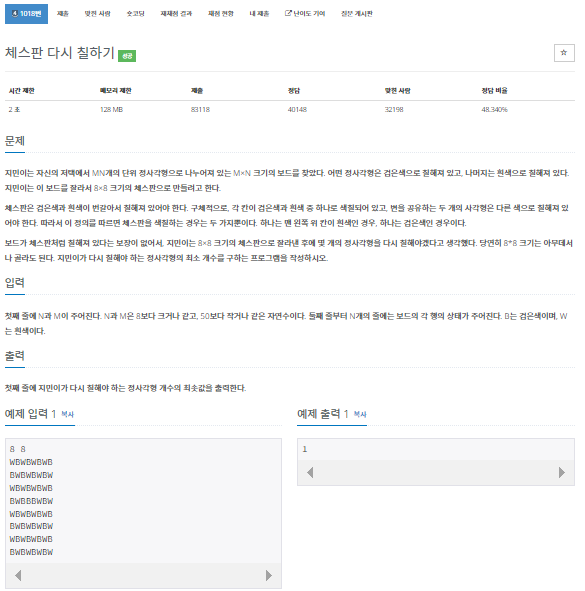Click the submission count 83118
Image resolution: width=585 pixels, height=591 pixels.
[200, 110]
